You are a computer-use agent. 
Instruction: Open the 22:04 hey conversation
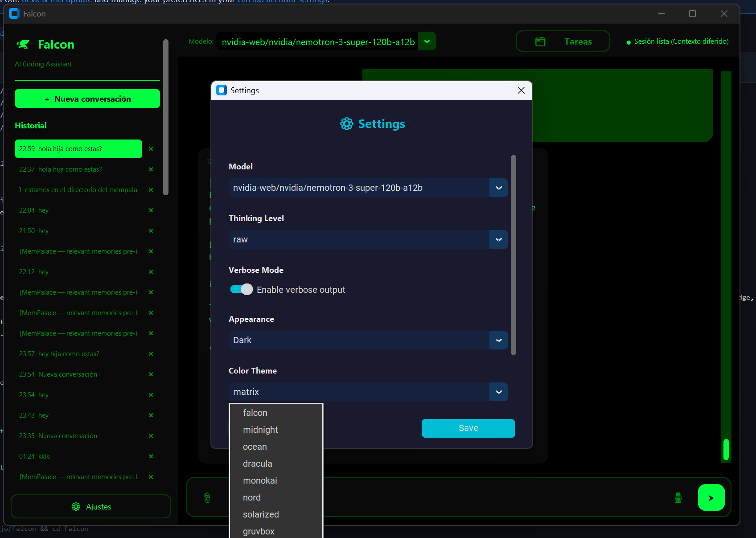pos(78,210)
